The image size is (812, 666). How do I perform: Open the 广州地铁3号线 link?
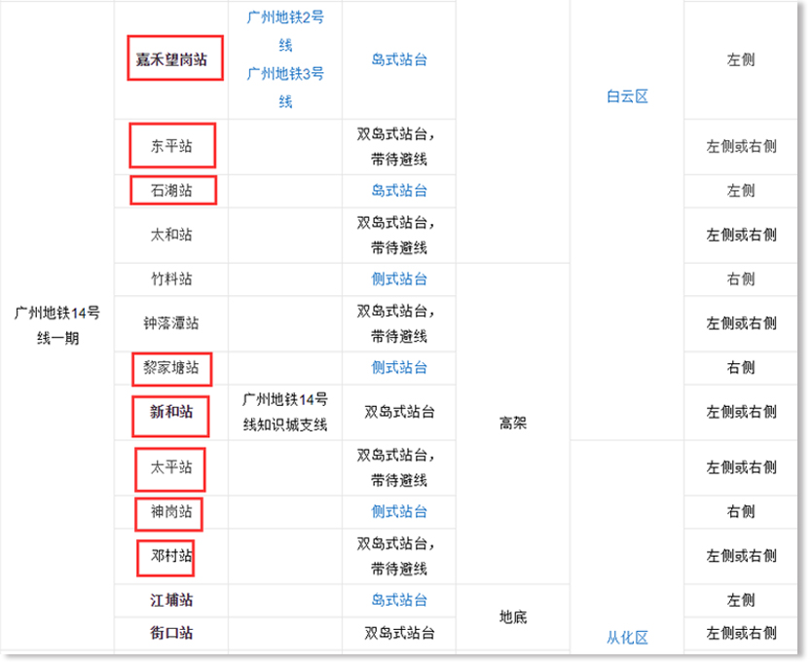tap(285, 87)
